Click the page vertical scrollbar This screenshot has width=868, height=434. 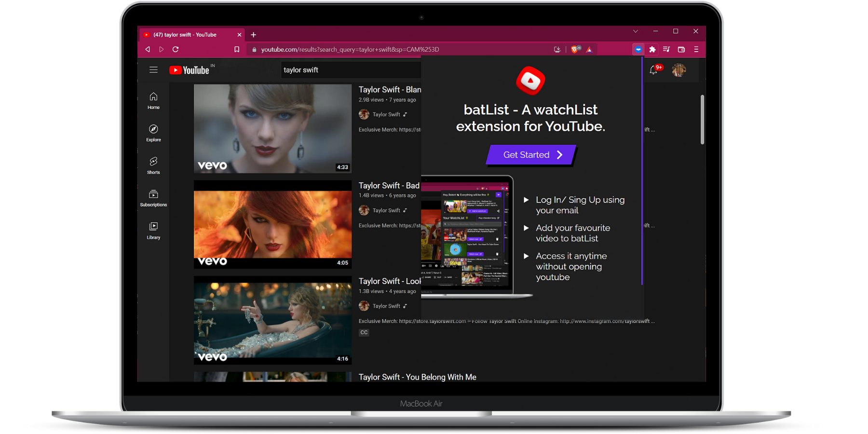tap(702, 120)
